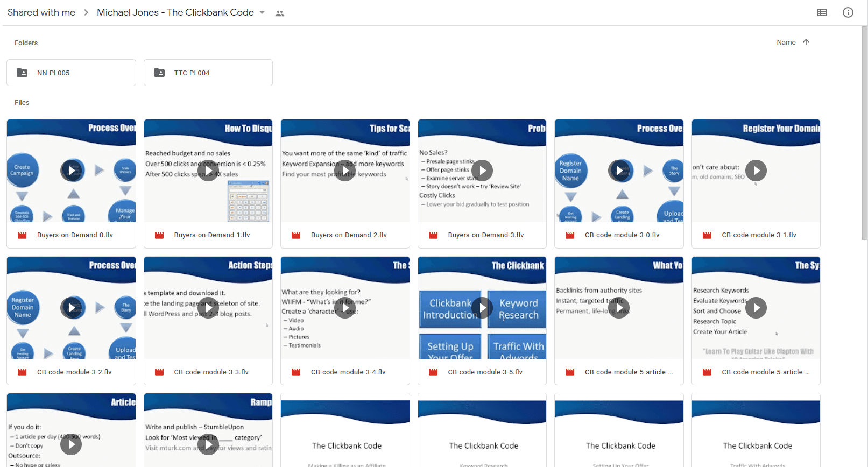Select the file name CB-code-module-3-1.flv
868x467 pixels.
pos(759,235)
